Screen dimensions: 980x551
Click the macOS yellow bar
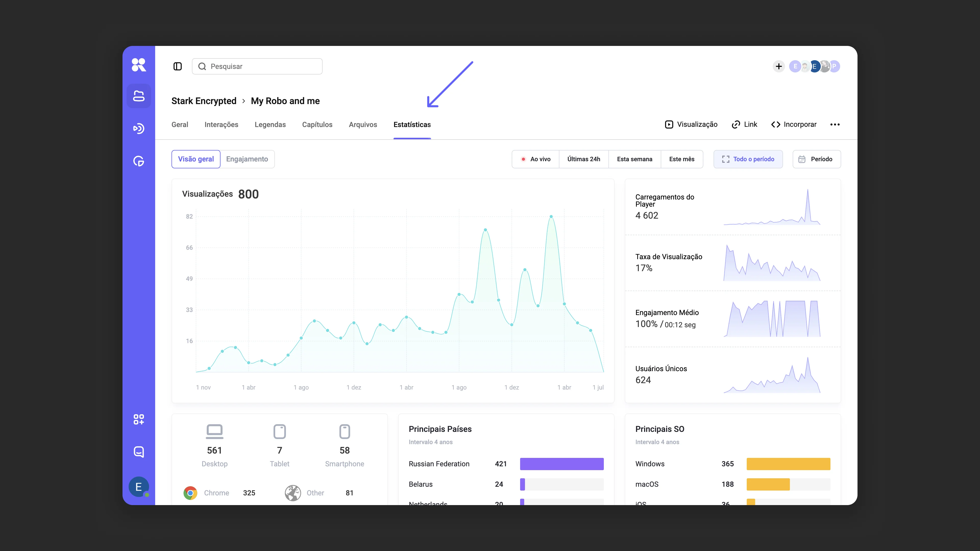pyautogui.click(x=768, y=484)
